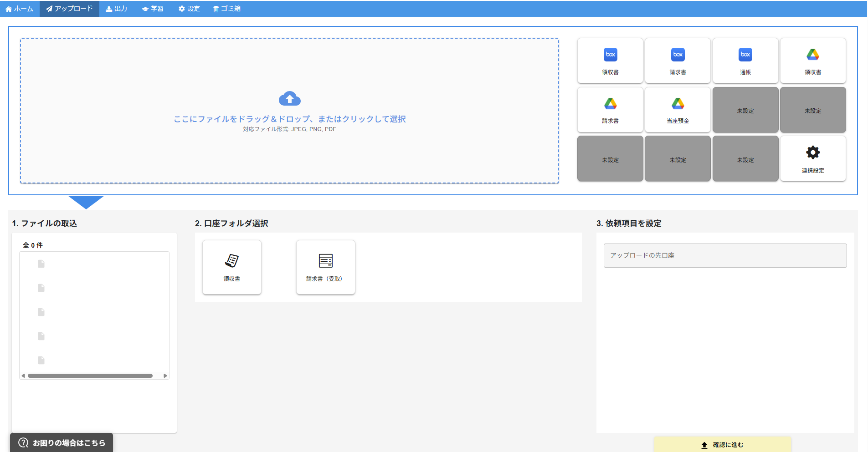This screenshot has height=452, width=868.
Task: Open the 学習 menu item
Action: coord(153,9)
